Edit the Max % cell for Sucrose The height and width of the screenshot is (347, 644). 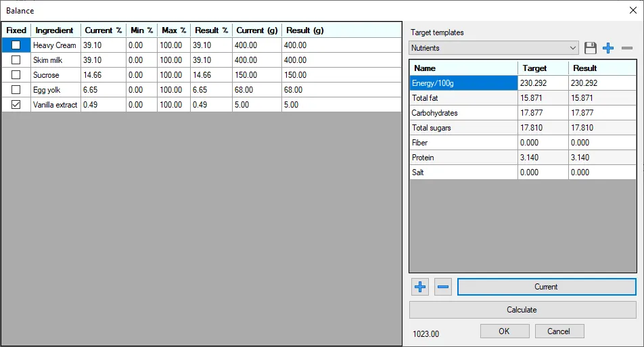(x=174, y=74)
